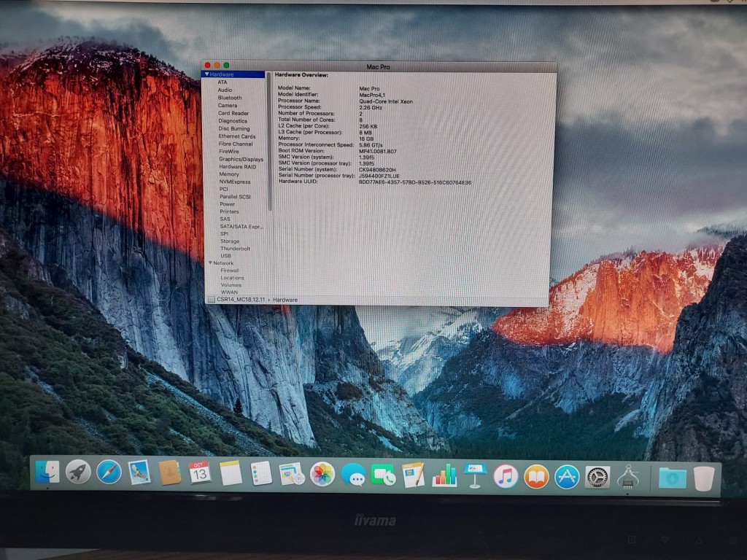Open Contacts address book in dock
747x560 pixels.
[x=169, y=472]
